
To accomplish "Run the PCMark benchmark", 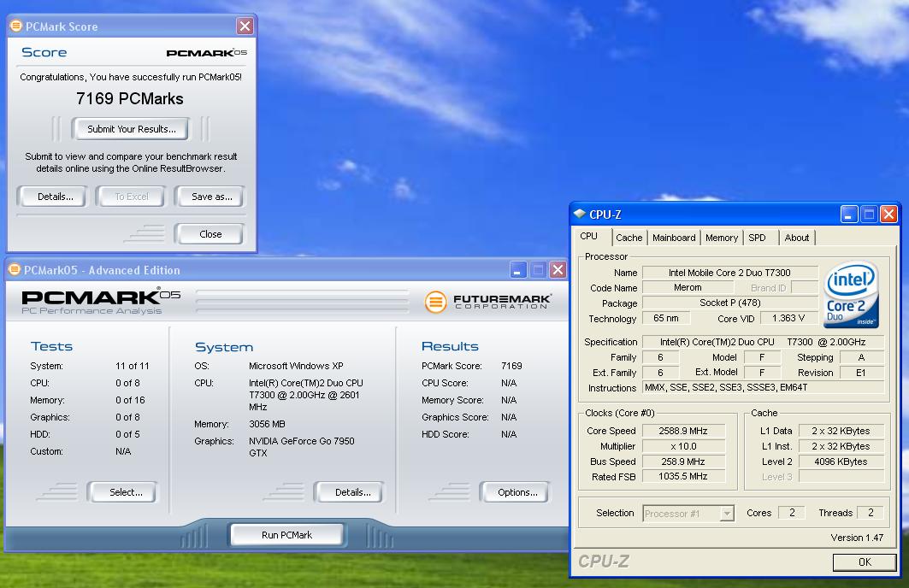I will (287, 535).
